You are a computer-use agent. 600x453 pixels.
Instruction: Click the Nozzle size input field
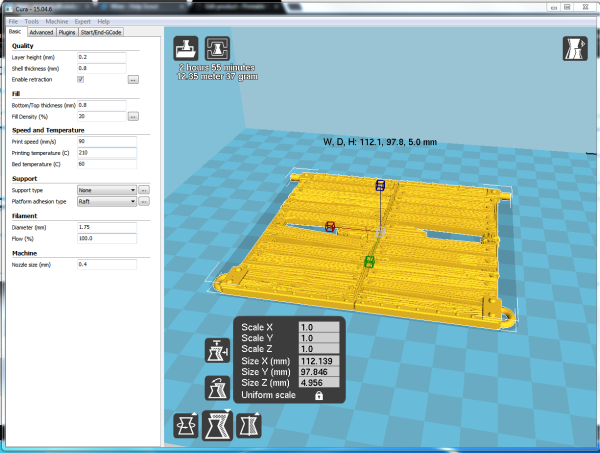pos(107,264)
